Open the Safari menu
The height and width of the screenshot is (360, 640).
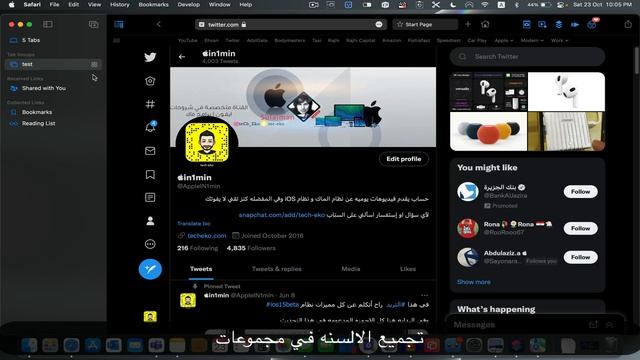coord(32,4)
